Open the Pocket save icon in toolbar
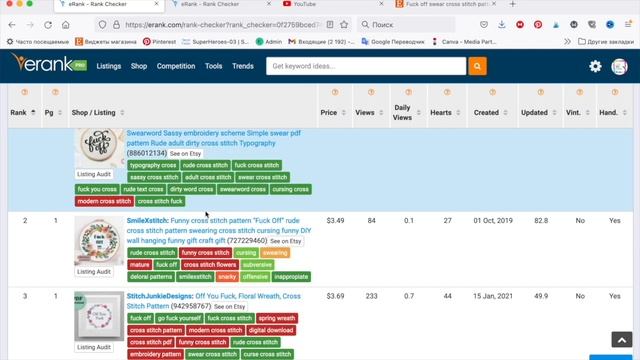Image resolution: width=640 pixels, height=360 pixels. pyautogui.click(x=484, y=24)
